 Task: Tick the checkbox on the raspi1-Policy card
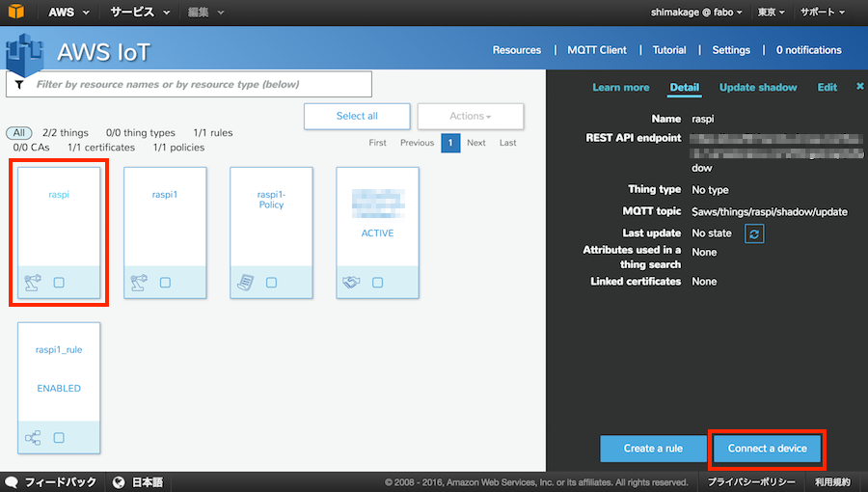(271, 283)
